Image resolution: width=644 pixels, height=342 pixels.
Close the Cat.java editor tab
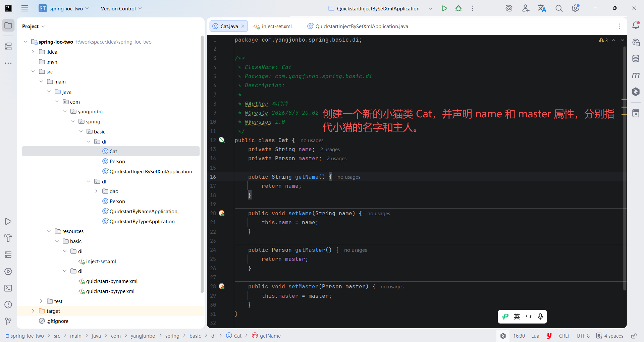pyautogui.click(x=243, y=26)
